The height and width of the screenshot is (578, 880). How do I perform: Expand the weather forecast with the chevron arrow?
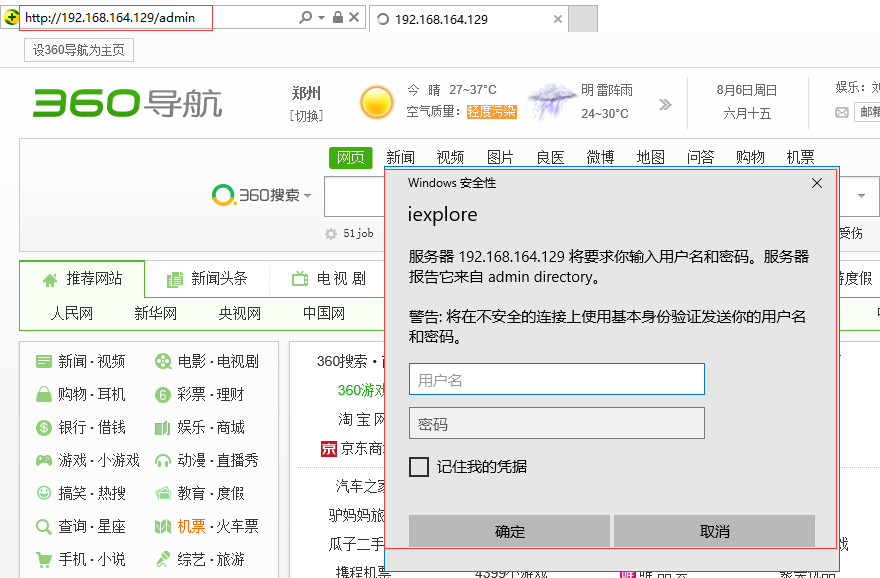pos(665,103)
